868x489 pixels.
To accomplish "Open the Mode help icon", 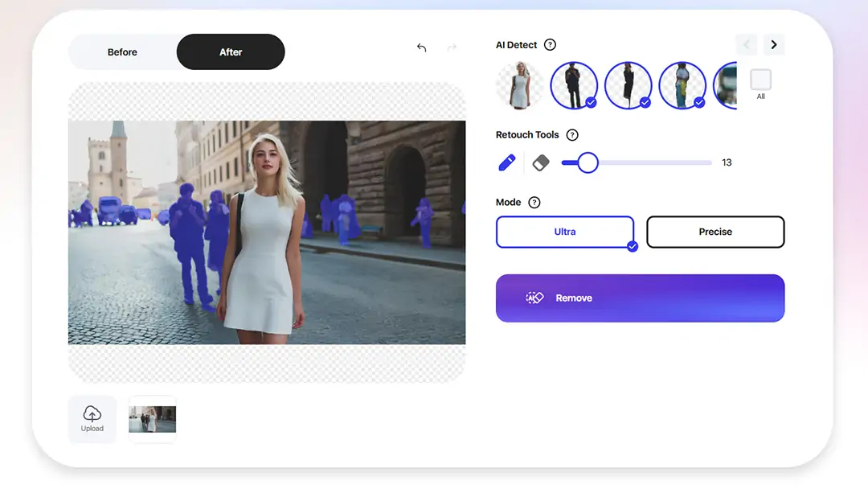I will point(534,202).
